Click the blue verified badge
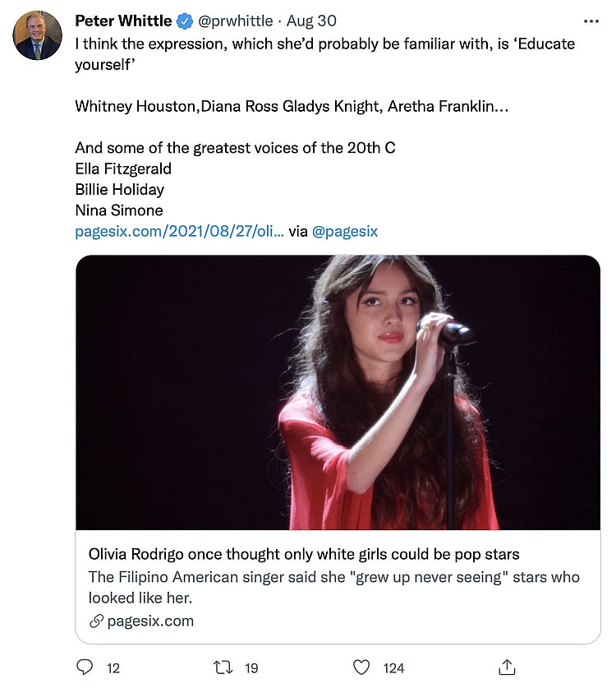 185,21
